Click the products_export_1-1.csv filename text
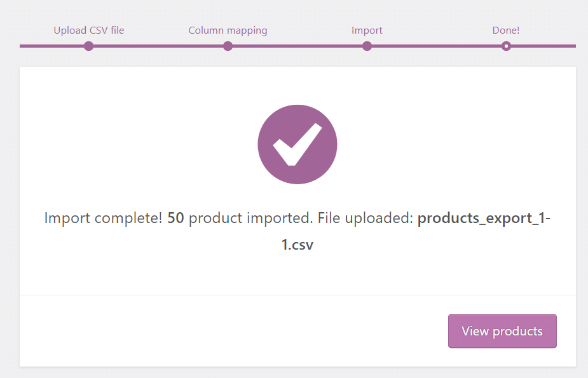This screenshot has width=588, height=378. 484,218
